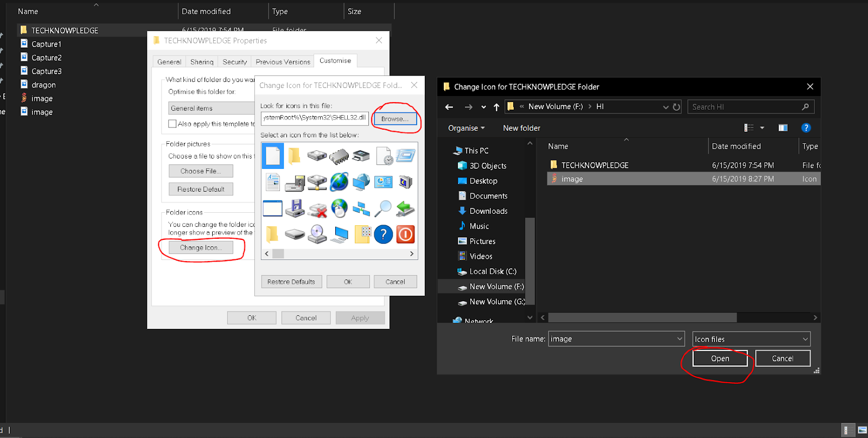Choose the magnifying glass icon from the list
The image size is (868, 438).
(383, 208)
